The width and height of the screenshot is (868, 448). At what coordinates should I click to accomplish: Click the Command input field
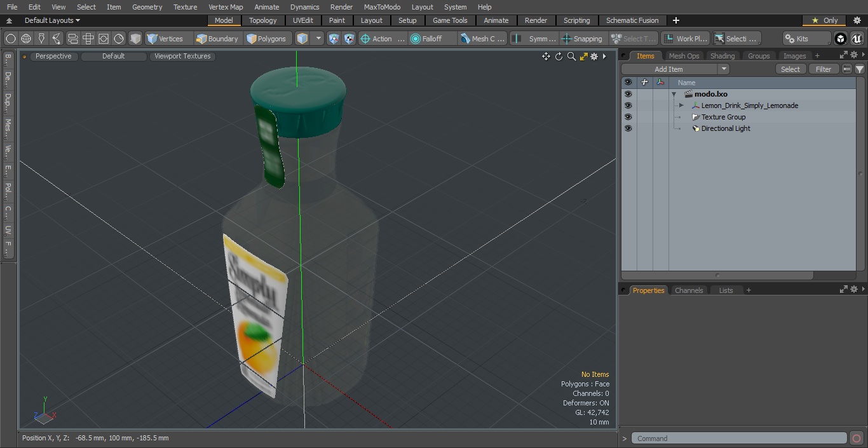point(739,438)
